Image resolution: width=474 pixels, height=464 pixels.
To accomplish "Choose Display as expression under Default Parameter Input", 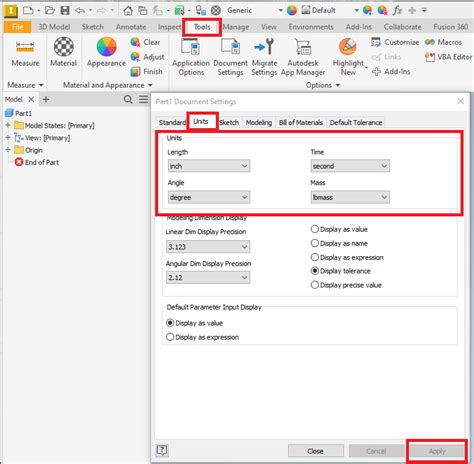I will [x=202, y=337].
